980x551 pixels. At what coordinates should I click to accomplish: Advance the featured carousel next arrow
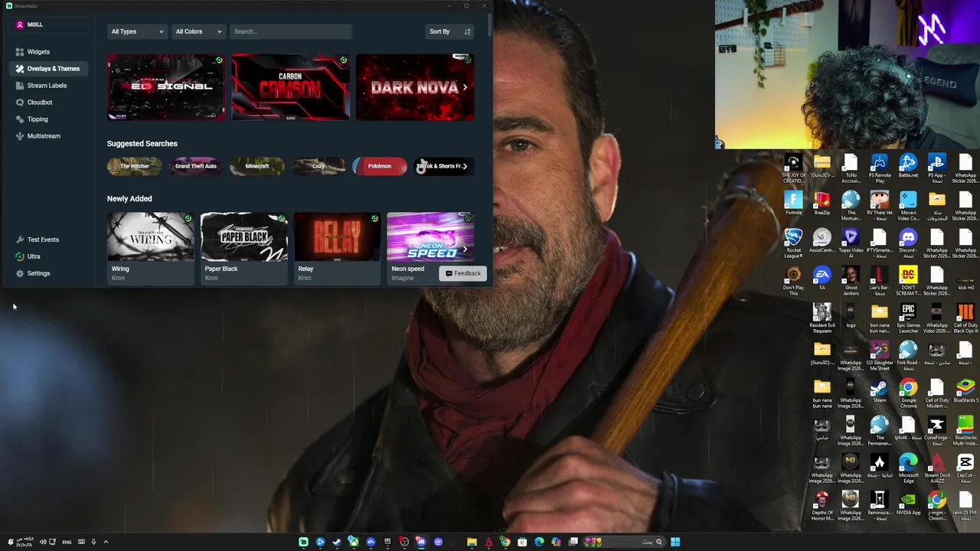[465, 87]
